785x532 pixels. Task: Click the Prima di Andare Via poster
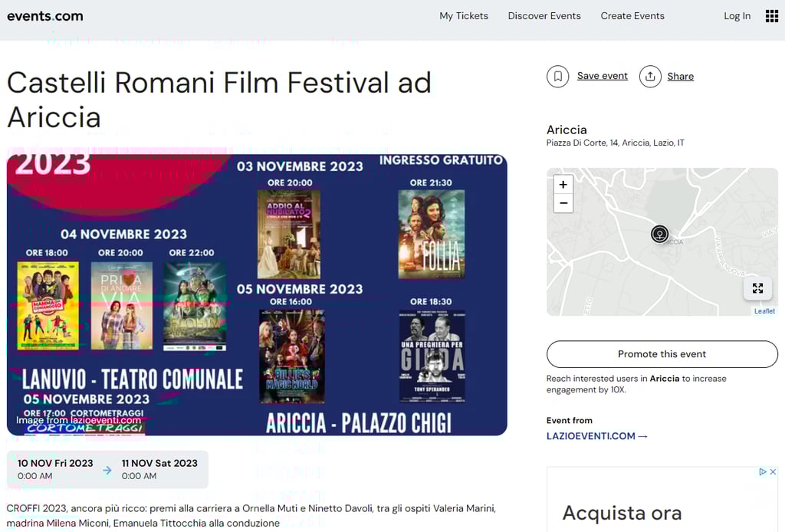[122, 306]
